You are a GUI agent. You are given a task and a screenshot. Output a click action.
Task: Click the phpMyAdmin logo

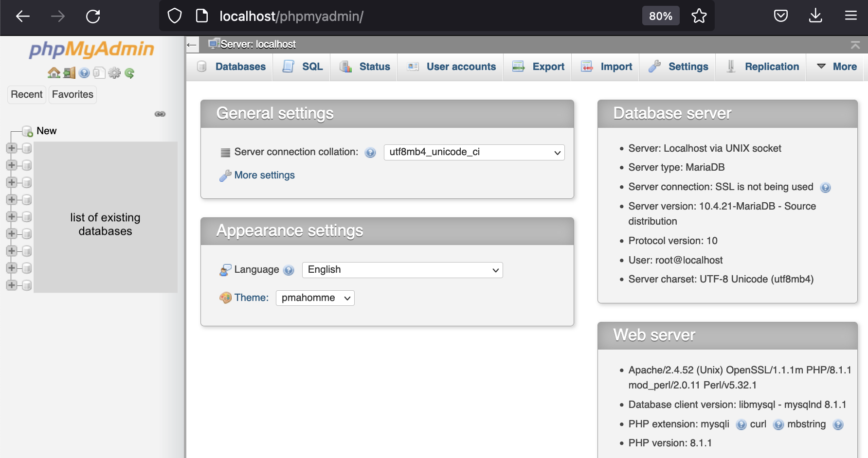coord(91,50)
